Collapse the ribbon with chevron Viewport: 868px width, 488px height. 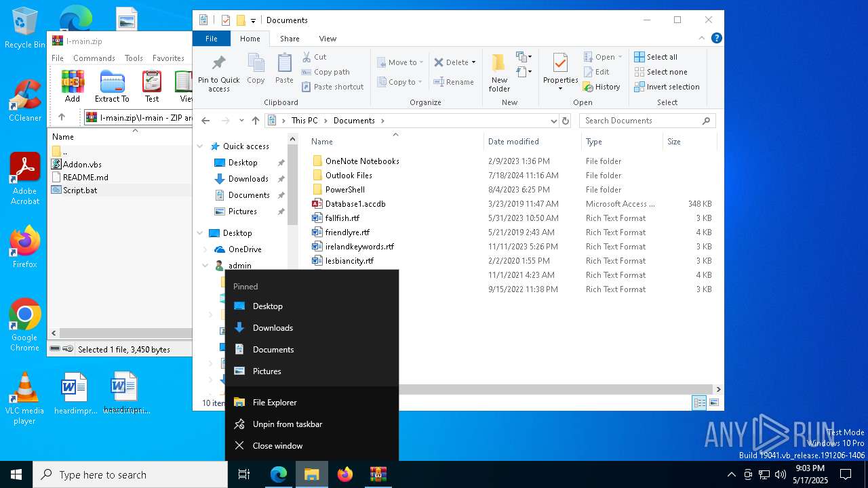point(702,39)
